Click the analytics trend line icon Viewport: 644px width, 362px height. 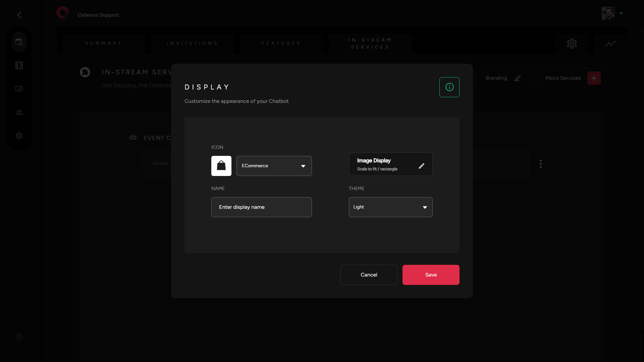click(610, 44)
